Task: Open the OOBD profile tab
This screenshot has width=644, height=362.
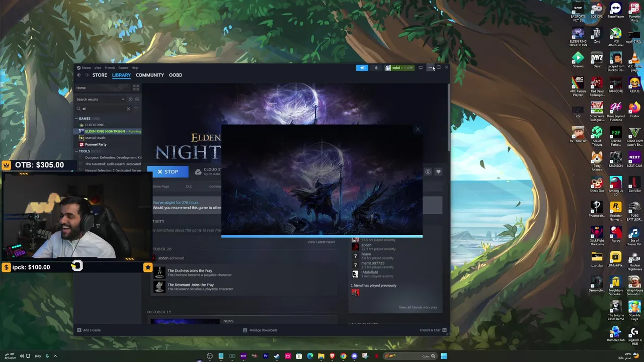Action: click(x=175, y=75)
